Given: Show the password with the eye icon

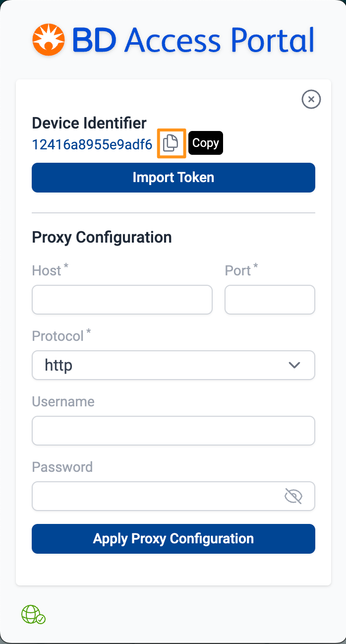Looking at the screenshot, I should tap(293, 496).
